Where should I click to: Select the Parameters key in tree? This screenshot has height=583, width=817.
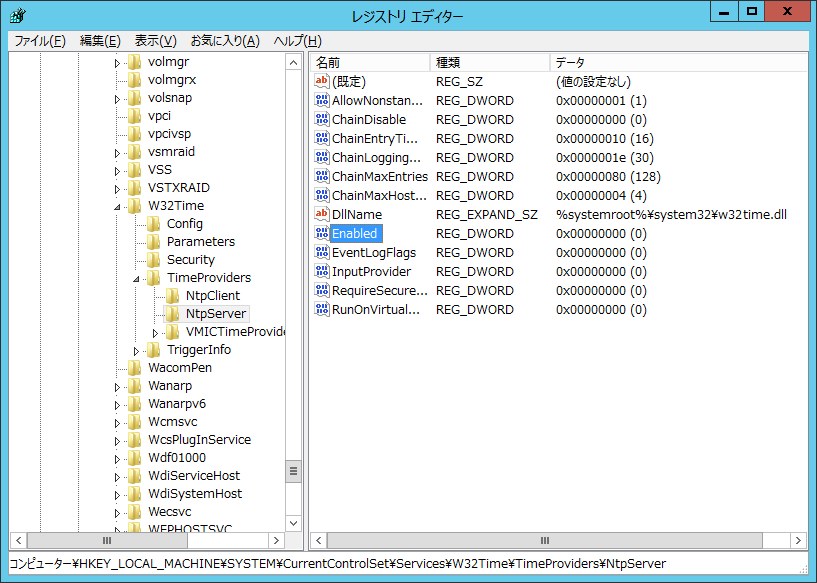200,242
